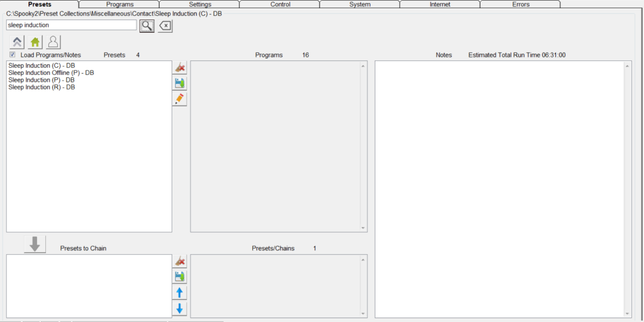Select Sleep Induction (R) - DB preset
The image size is (644, 322).
pos(42,87)
